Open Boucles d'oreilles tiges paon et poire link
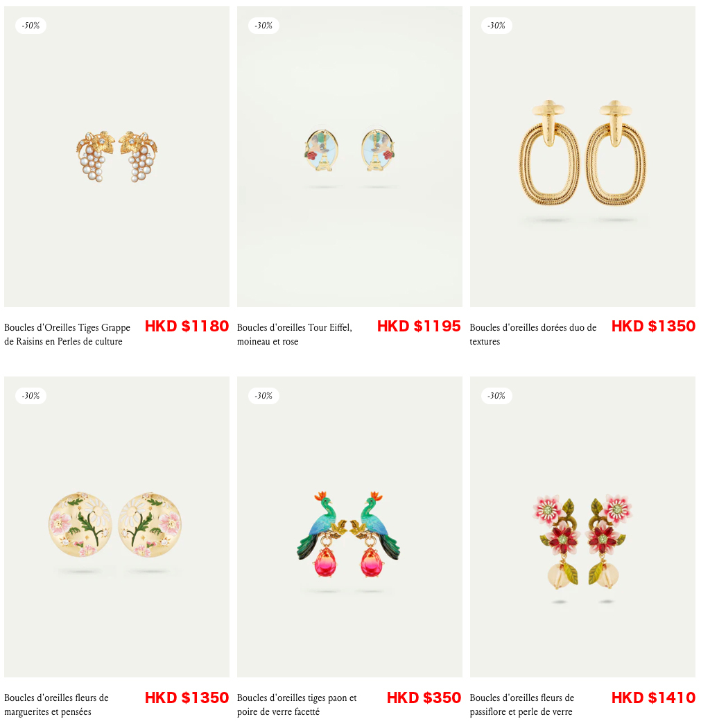Screen dimensions: 701x728 (x=297, y=704)
